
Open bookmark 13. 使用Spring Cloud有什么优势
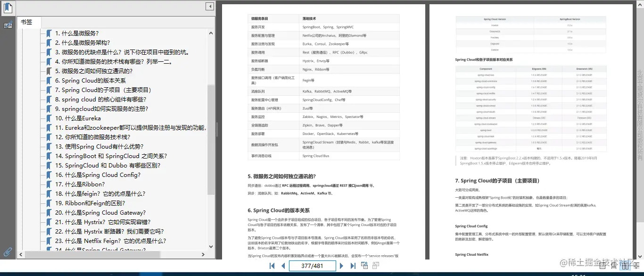point(99,147)
